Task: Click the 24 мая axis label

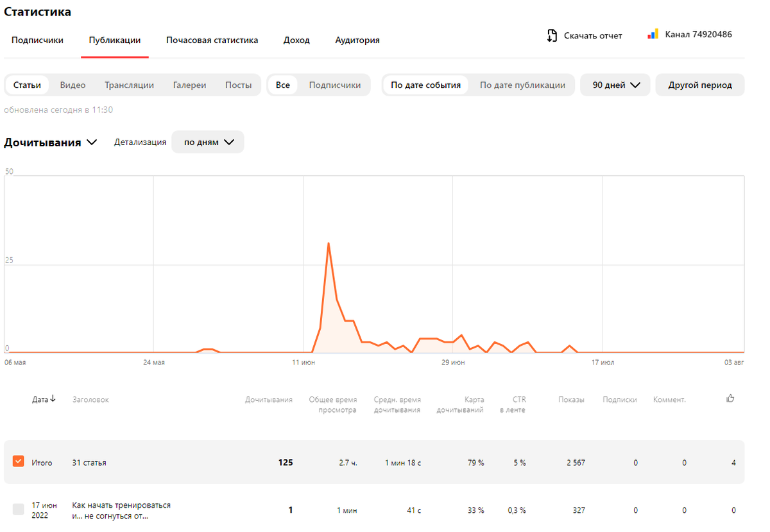Action: click(x=154, y=363)
